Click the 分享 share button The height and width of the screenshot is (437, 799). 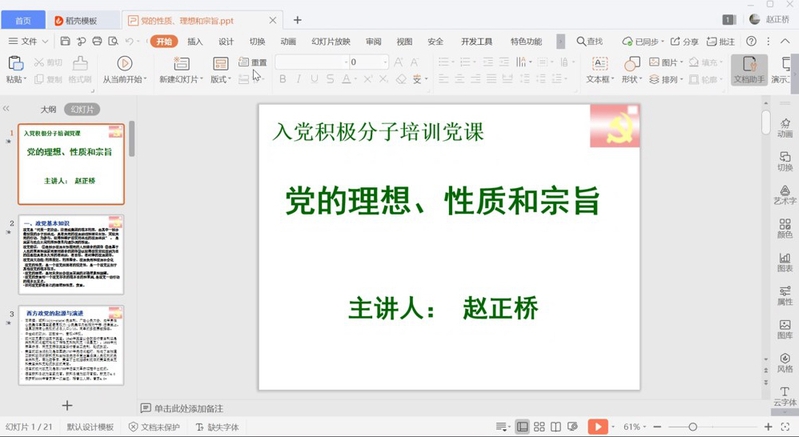point(685,41)
